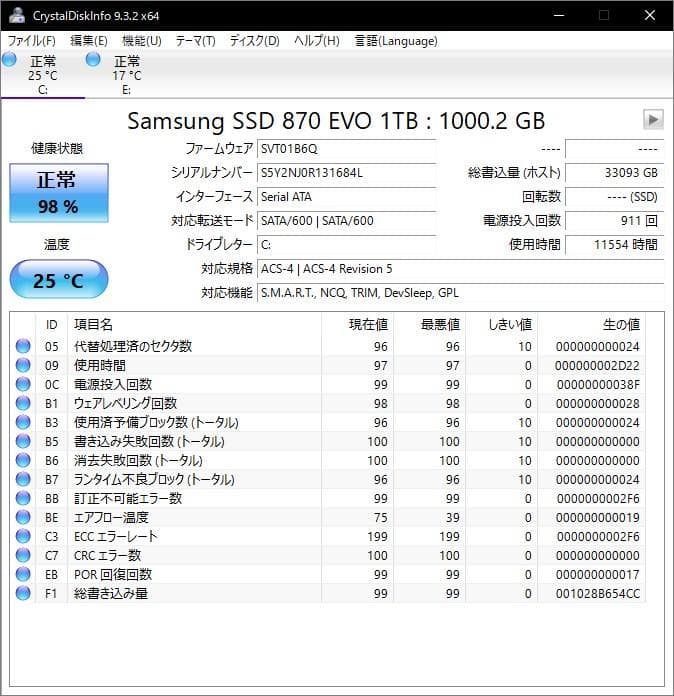The width and height of the screenshot is (674, 696).
Task: Select the ウェアレベリング回数 attribute name
Action: click(126, 403)
